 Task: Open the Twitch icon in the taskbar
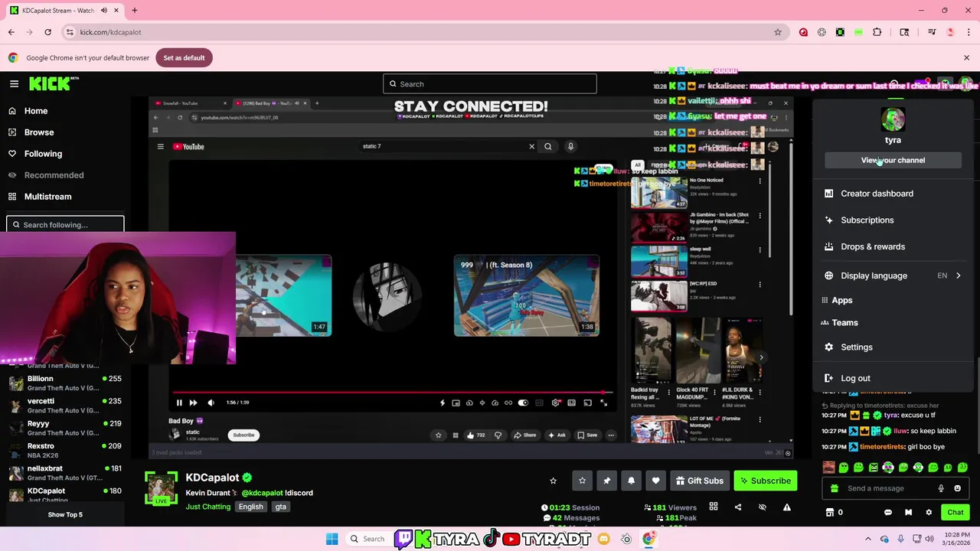click(403, 539)
